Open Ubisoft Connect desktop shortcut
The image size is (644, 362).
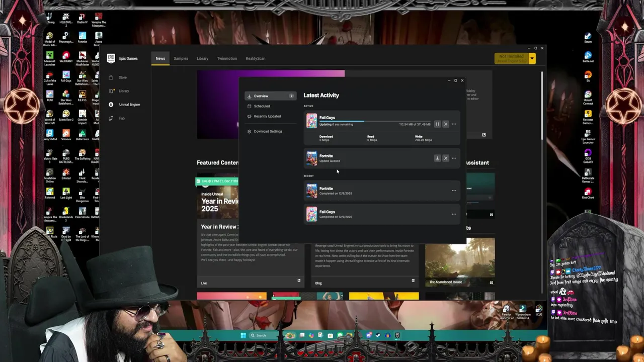point(588,97)
